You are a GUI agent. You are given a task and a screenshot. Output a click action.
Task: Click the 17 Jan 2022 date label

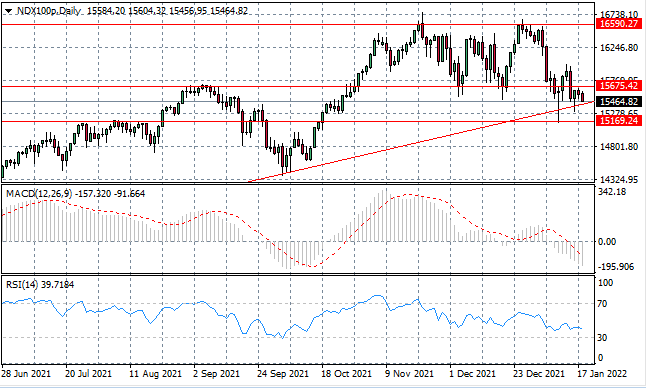(x=602, y=374)
